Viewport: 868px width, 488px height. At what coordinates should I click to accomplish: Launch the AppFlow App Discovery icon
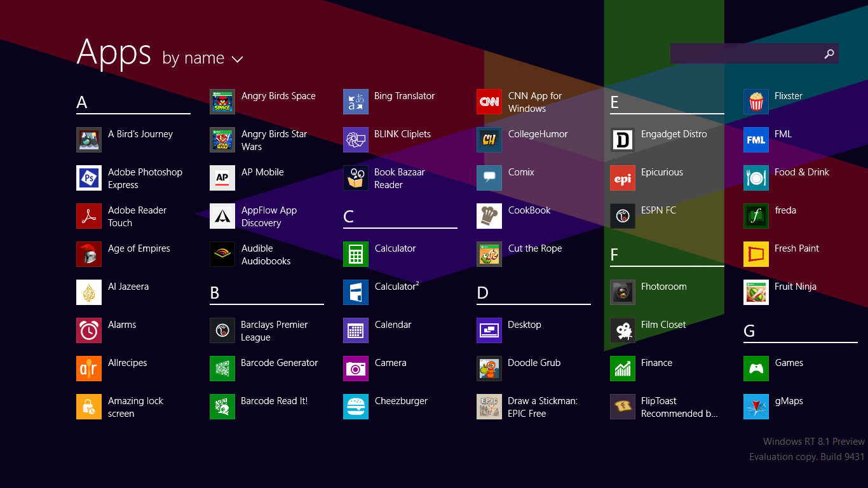point(222,216)
